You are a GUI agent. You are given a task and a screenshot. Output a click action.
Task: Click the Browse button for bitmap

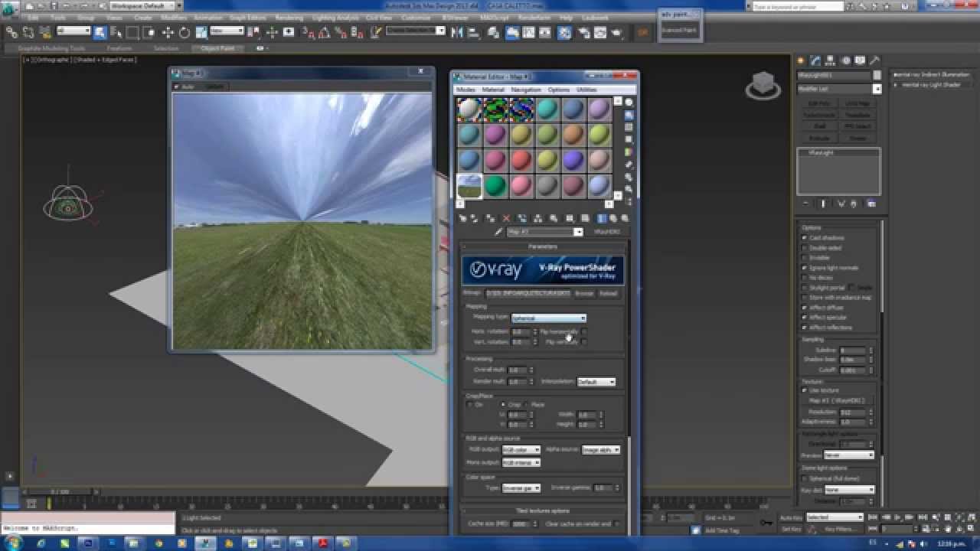point(584,293)
